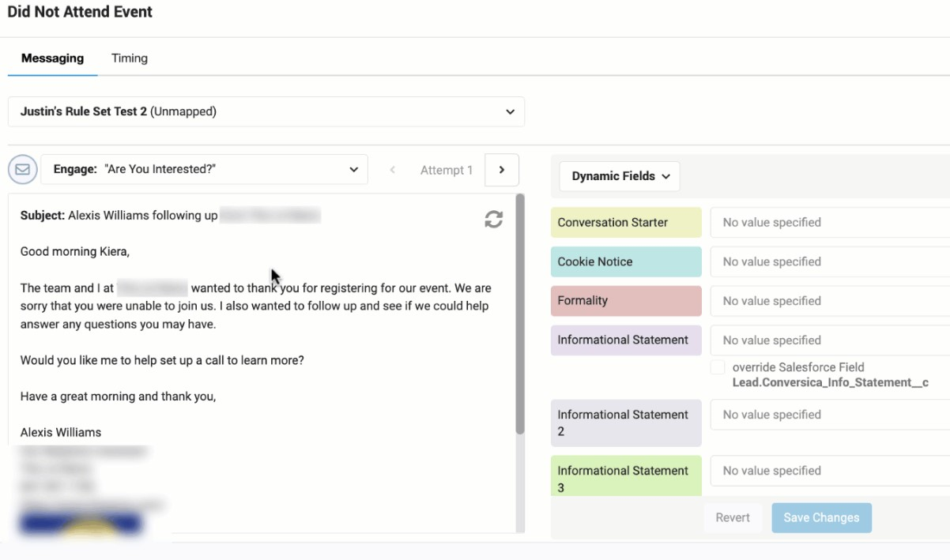950x560 pixels.
Task: Expand the Engage message selector
Action: tap(204, 170)
